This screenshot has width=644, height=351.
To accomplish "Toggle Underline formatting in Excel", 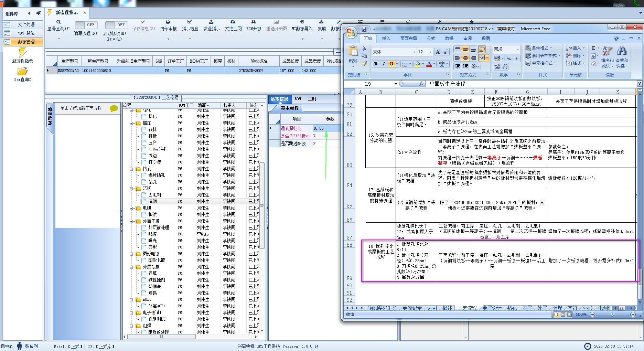I will [391, 64].
